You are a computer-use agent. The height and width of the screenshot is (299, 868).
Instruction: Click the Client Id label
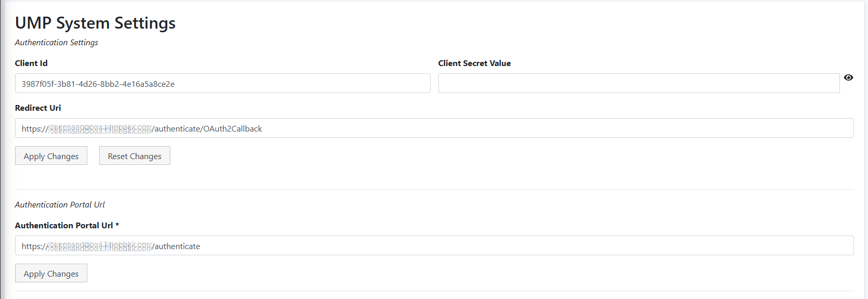pos(31,63)
